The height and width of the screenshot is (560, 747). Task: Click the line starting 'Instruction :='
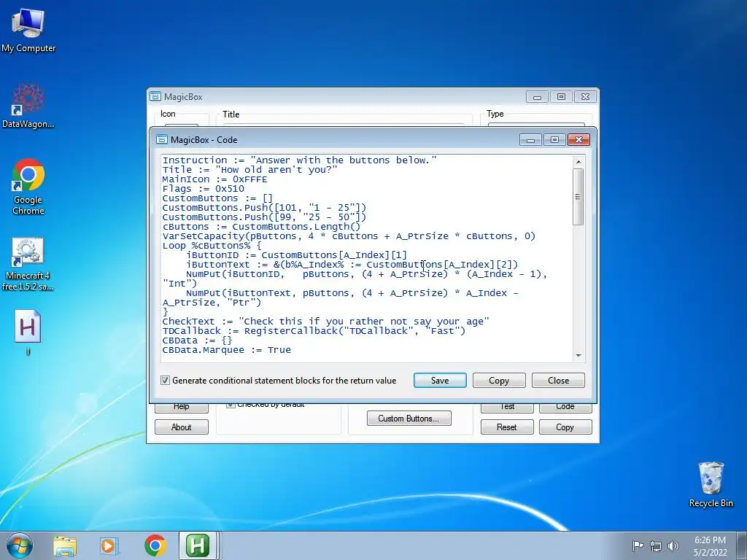coord(299,160)
